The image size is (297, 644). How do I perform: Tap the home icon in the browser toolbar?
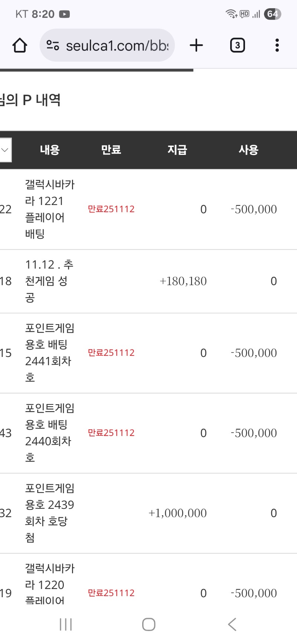click(x=20, y=45)
